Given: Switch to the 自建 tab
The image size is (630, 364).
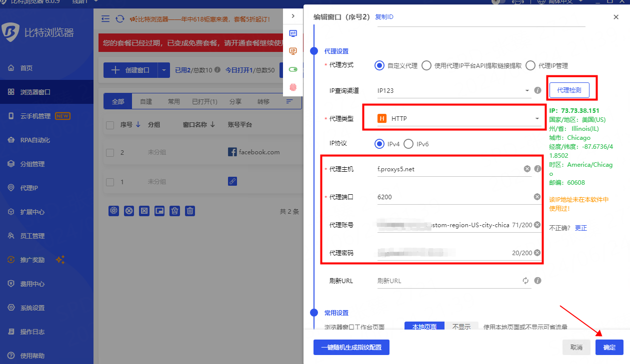Looking at the screenshot, I should (x=146, y=101).
